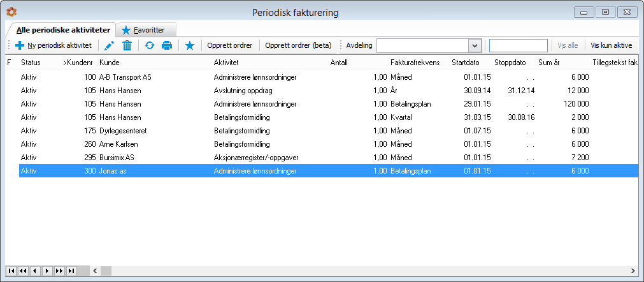Click horizontal scrollbar right arrow
This screenshot has width=644, height=282.
633,271
